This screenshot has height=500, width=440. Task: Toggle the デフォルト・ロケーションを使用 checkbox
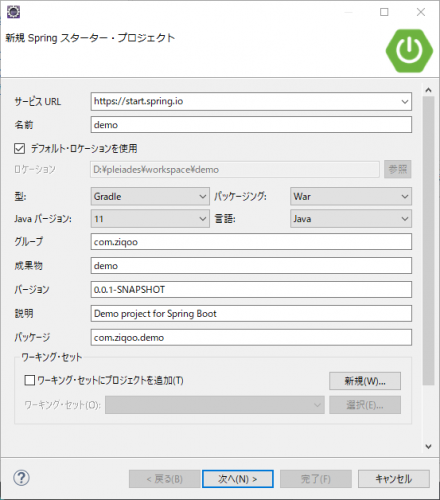pyautogui.click(x=19, y=148)
